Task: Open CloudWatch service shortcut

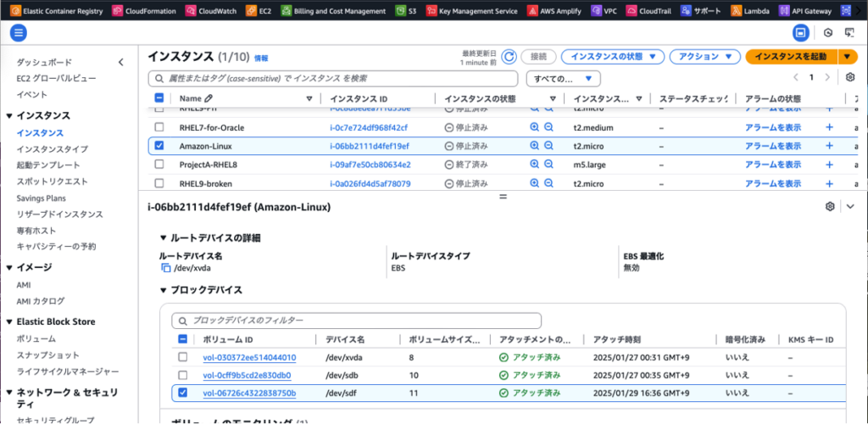Action: pyautogui.click(x=211, y=10)
